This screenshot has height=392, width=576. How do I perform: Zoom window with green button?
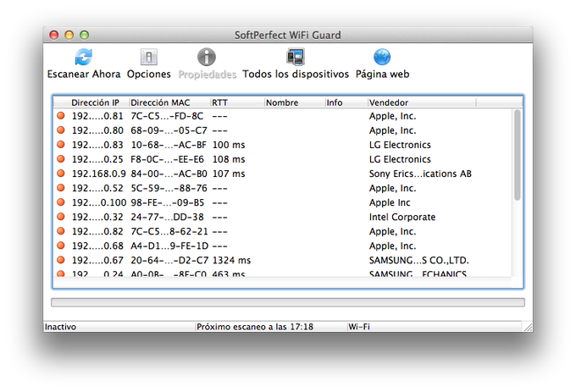point(84,35)
